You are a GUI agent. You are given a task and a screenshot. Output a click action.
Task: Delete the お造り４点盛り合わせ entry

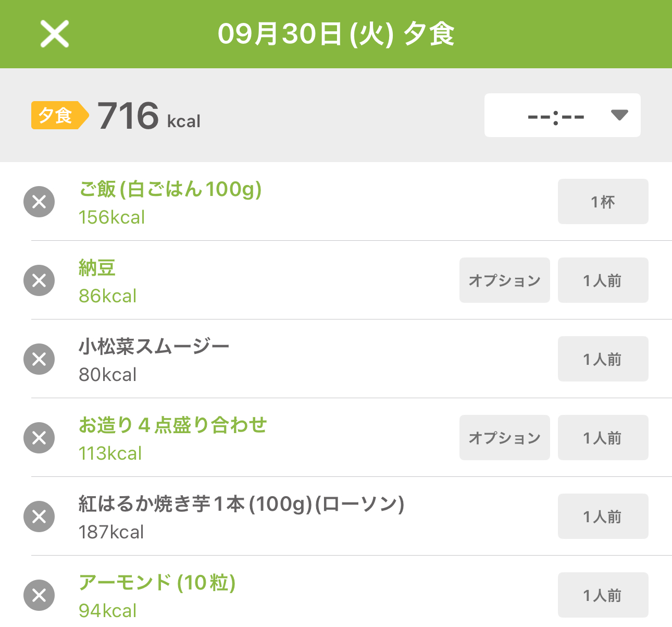click(x=39, y=438)
